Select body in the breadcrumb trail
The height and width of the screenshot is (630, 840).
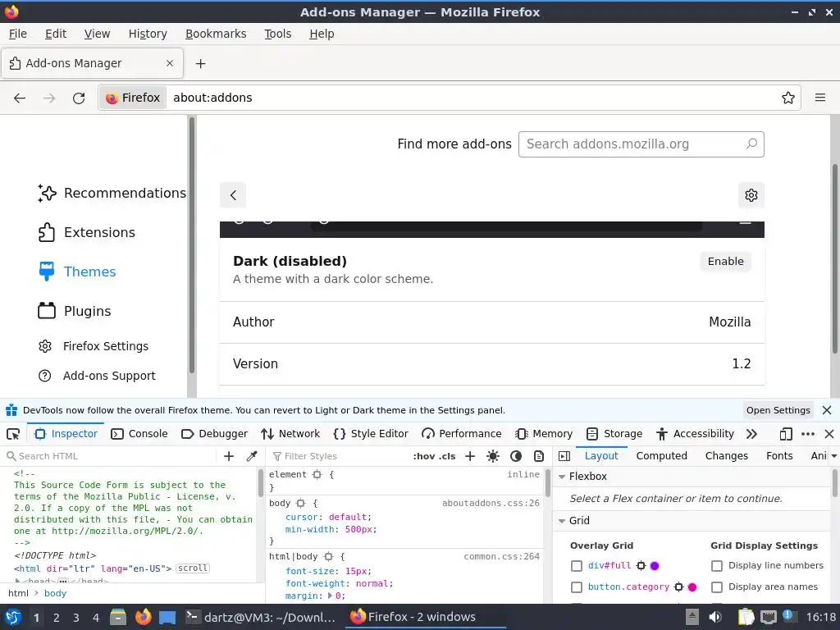[55, 593]
